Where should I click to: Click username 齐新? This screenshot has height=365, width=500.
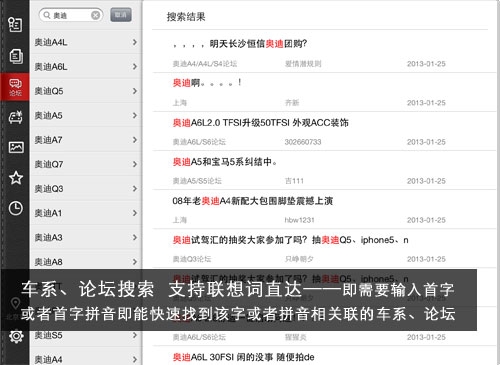[x=292, y=103]
